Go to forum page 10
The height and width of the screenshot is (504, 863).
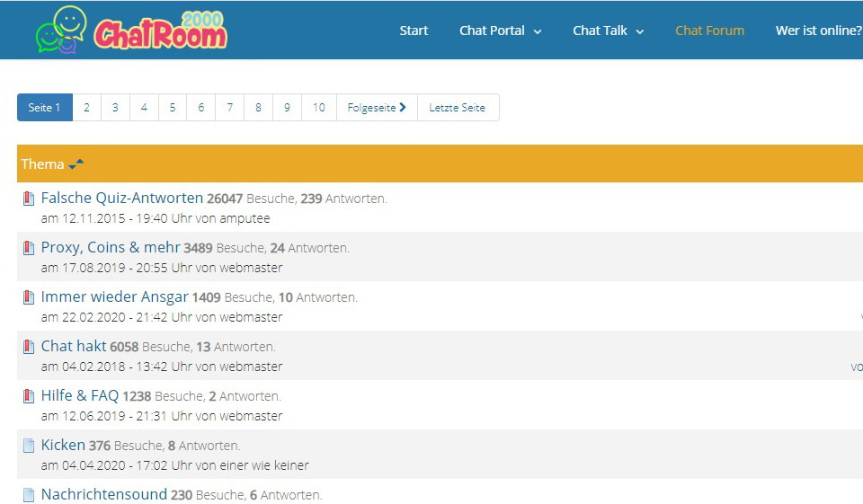(318, 107)
